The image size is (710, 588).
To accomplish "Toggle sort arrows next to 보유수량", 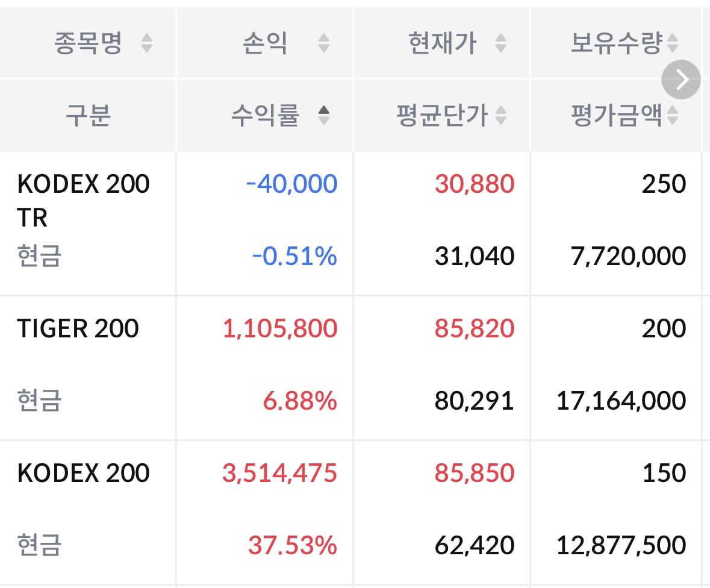I will (x=672, y=43).
